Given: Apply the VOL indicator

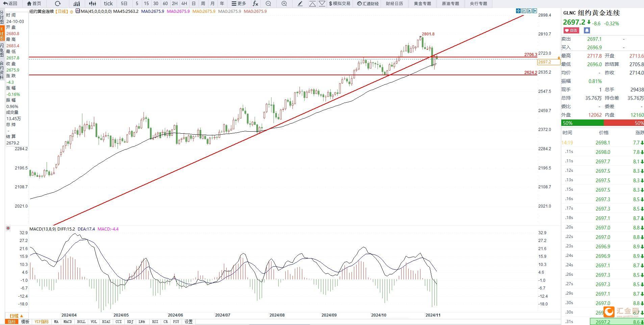Looking at the screenshot, I should pos(94,322).
